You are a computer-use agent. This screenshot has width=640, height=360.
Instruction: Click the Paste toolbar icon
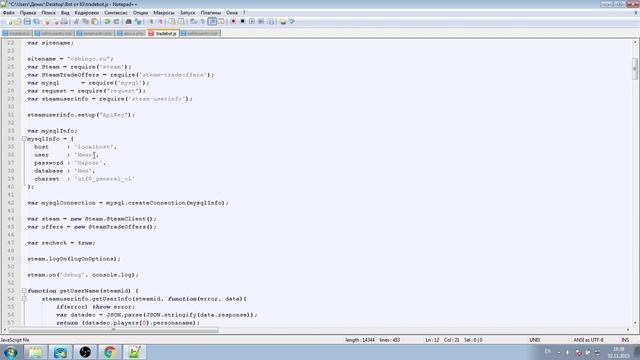[94, 21]
